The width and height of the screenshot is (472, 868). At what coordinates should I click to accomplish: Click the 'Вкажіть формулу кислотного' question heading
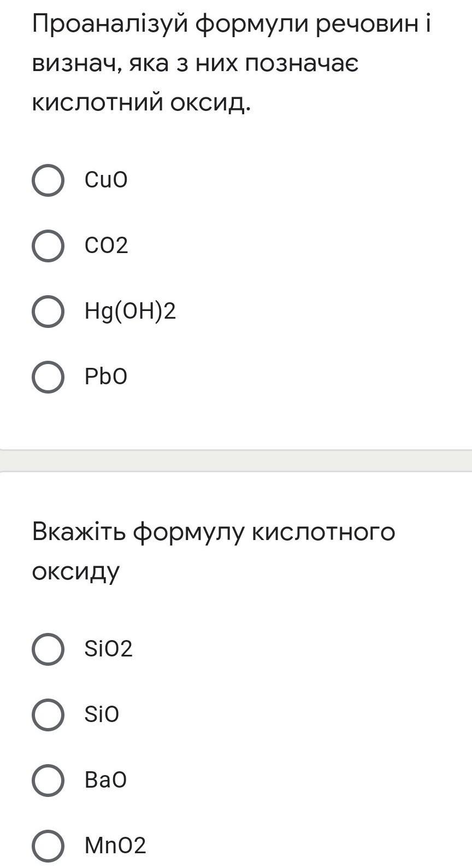click(213, 531)
